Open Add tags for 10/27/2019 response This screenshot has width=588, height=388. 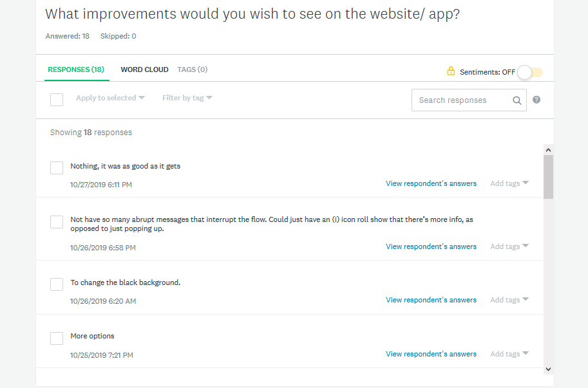point(509,183)
